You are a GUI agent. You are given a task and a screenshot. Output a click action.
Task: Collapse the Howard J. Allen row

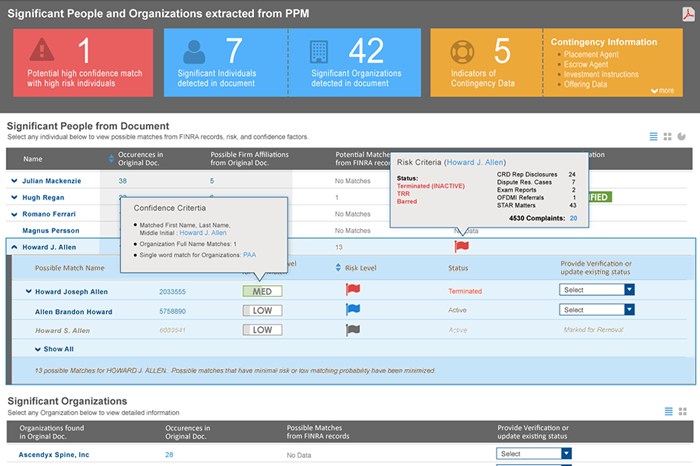tap(15, 246)
